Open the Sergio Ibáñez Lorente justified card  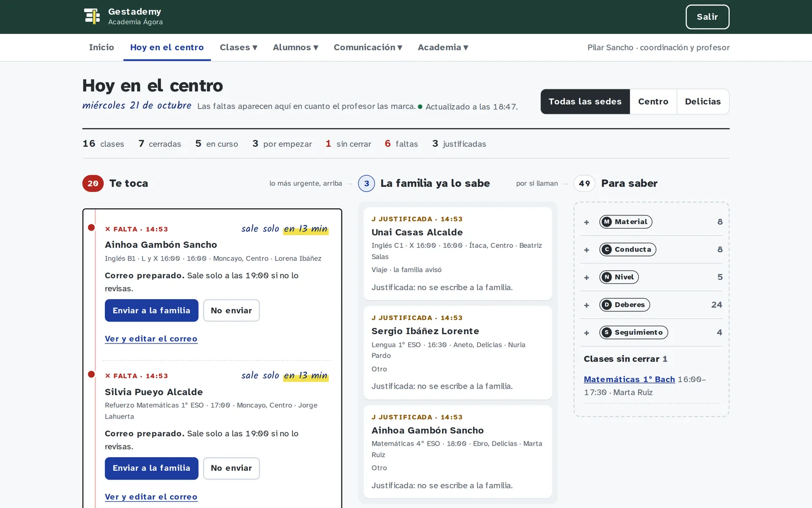point(458,353)
